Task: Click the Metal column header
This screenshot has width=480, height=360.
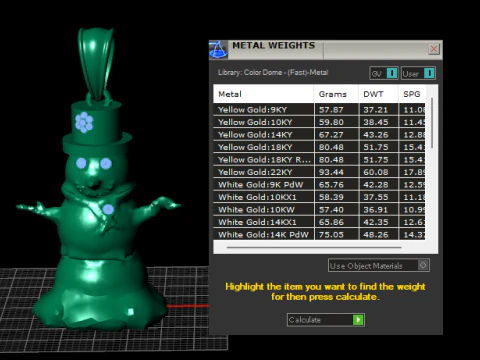Action: click(x=263, y=94)
